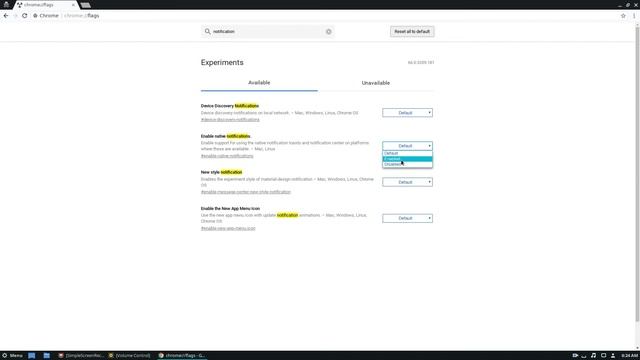640x360 pixels.
Task: Click the clock in the system tray
Action: click(x=629, y=356)
